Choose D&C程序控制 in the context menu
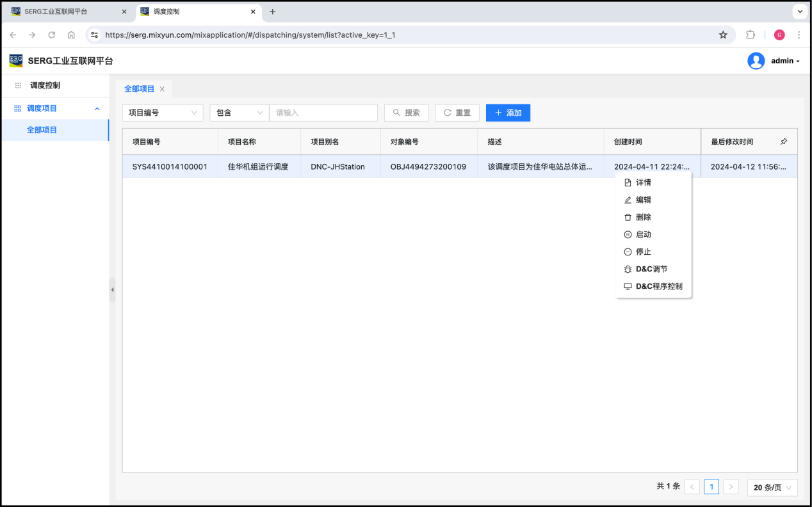Viewport: 812px width, 507px height. 658,286
